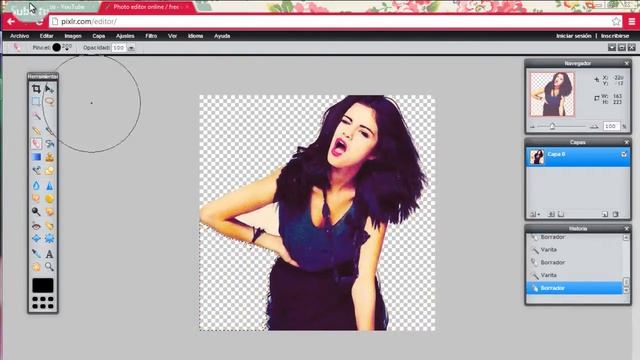
Task: Select the Type text tool
Action: point(49,254)
